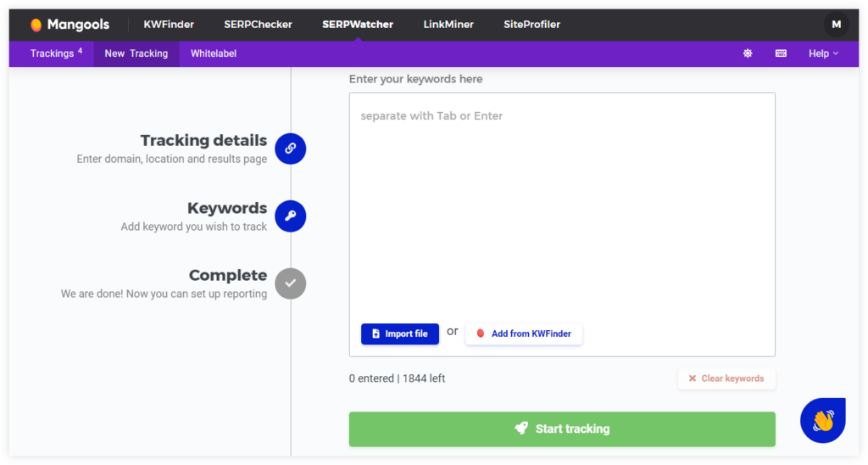Click the Keywords key icon
Screen dimensions: 868x465
[x=291, y=216]
